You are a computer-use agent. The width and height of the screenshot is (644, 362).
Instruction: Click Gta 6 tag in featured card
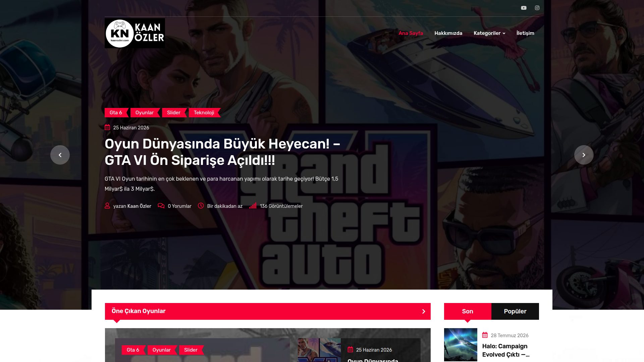tap(133, 350)
